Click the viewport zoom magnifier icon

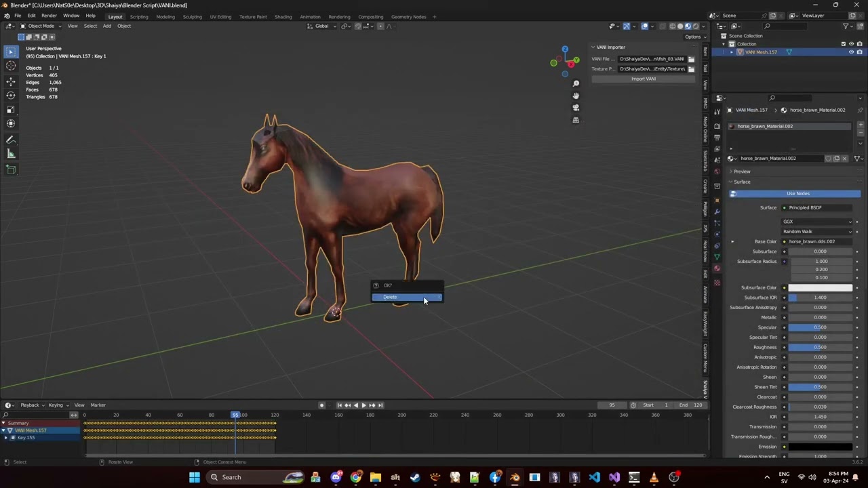[576, 83]
